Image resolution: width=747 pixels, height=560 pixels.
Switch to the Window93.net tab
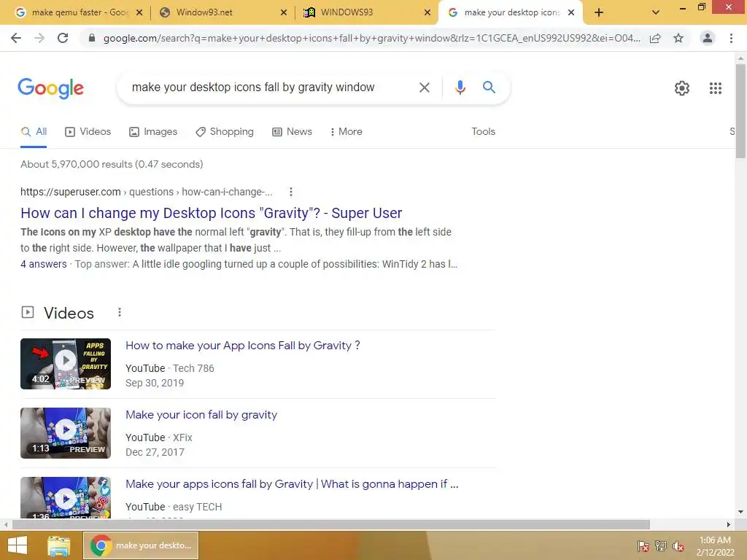(x=223, y=13)
